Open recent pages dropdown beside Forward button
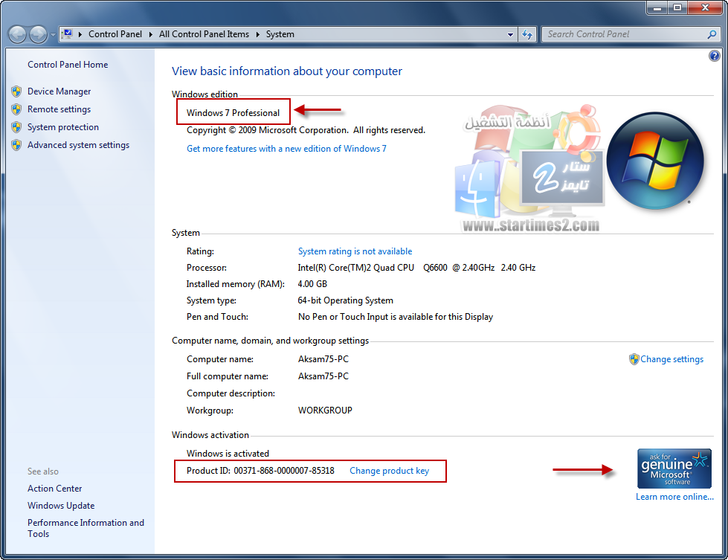Screen dimensions: 728x560 point(53,35)
